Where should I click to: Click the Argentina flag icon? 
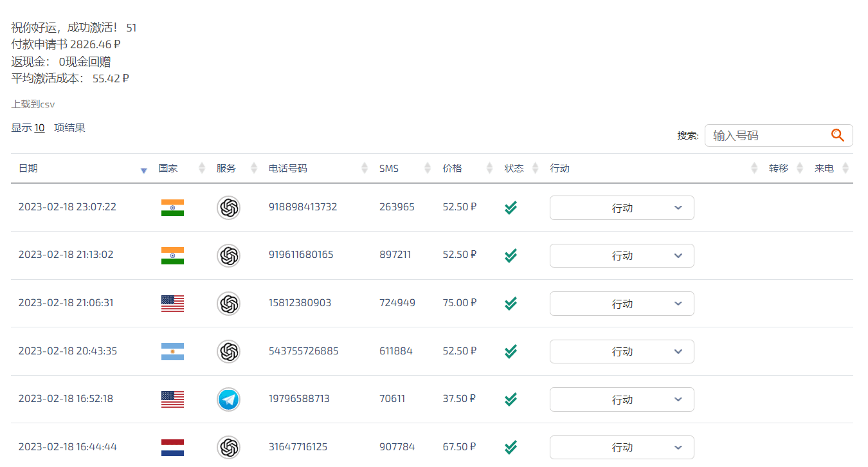(x=172, y=351)
